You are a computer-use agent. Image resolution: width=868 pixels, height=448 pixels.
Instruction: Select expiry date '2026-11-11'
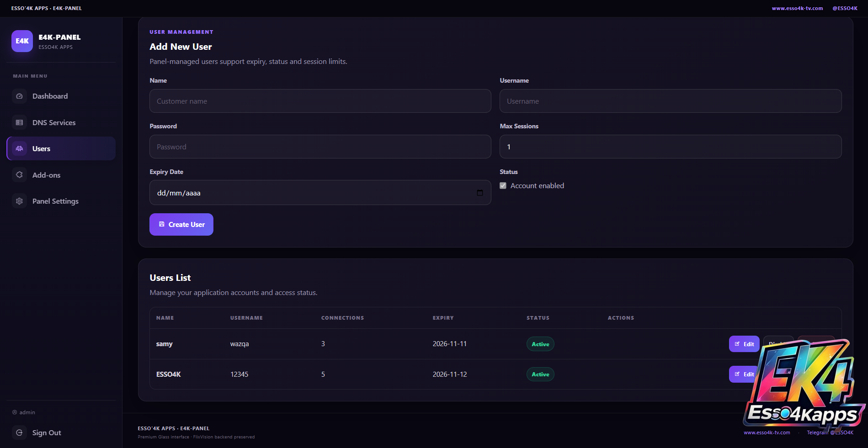[450, 344]
